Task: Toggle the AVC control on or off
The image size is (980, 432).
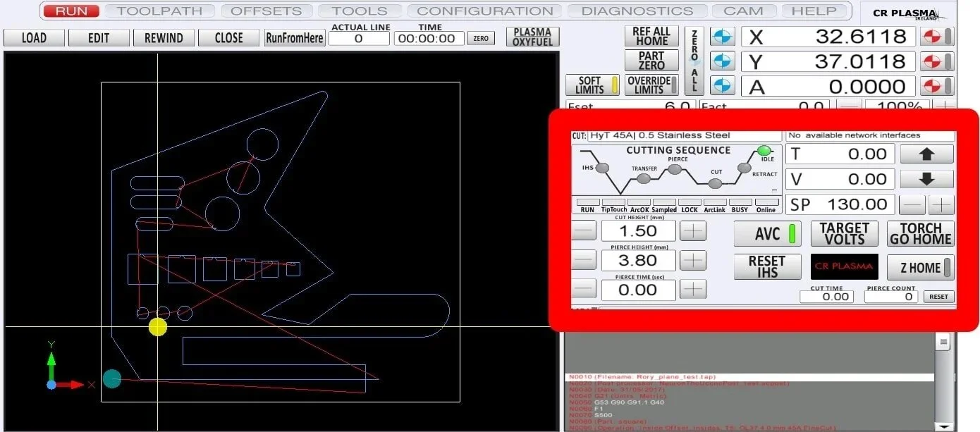Action: [x=767, y=234]
